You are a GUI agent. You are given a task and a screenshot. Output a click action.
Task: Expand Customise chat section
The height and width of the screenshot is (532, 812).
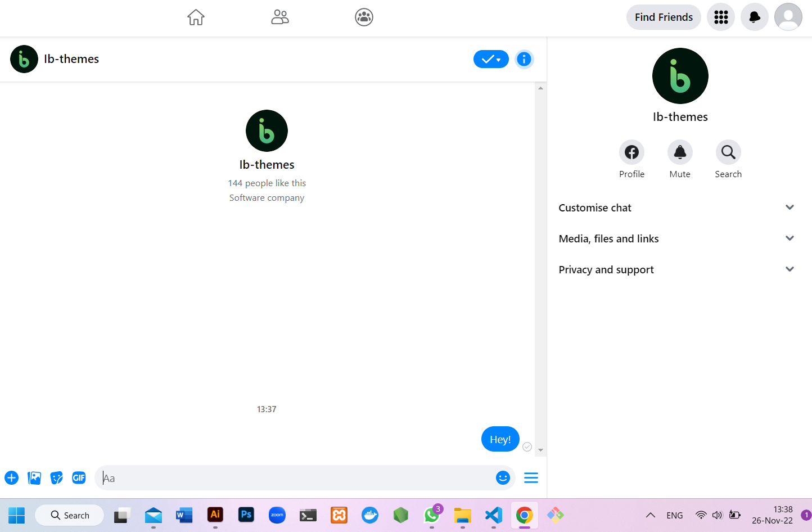click(677, 208)
